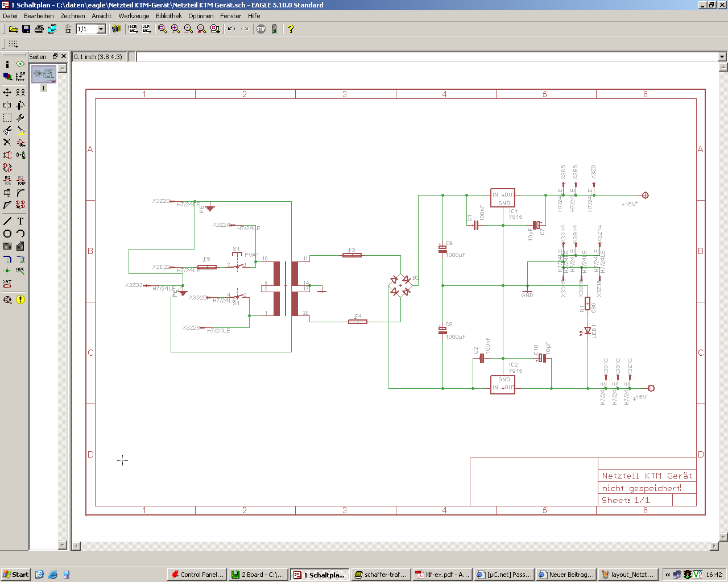The image size is (728, 582).
Task: Select zoom area magnifier icon
Action: pos(215,29)
